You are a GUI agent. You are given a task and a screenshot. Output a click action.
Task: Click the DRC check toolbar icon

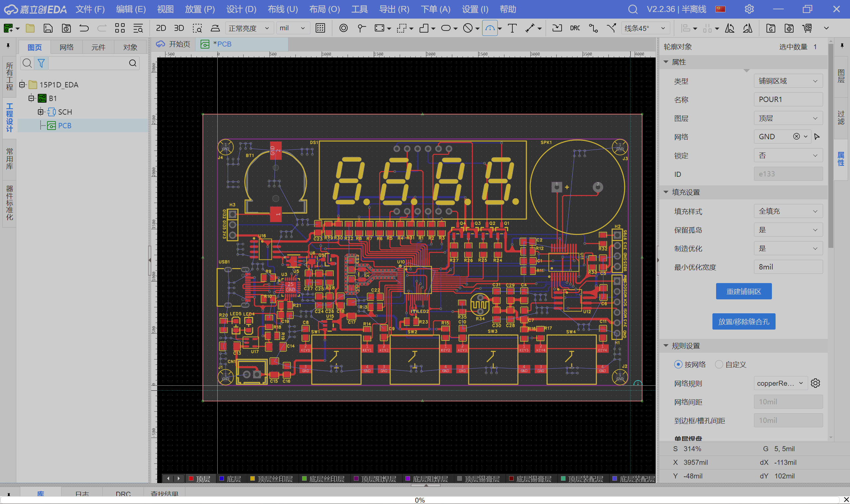click(575, 28)
